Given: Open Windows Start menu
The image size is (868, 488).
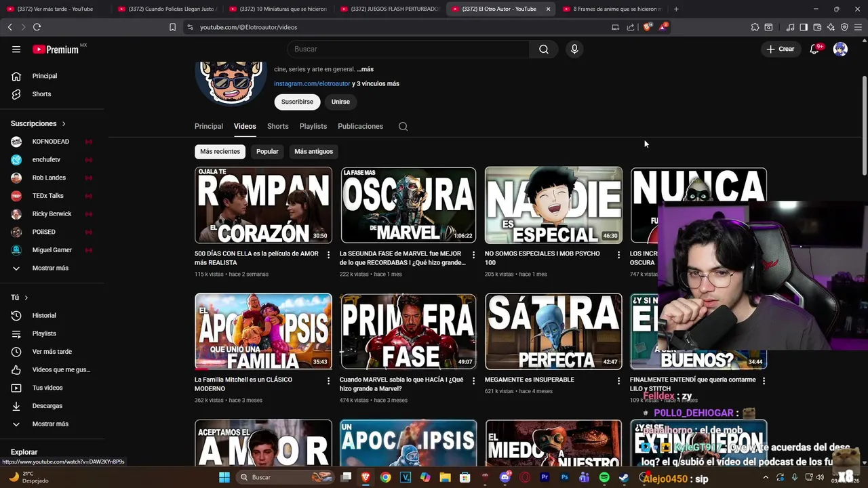Looking at the screenshot, I should pos(224,477).
